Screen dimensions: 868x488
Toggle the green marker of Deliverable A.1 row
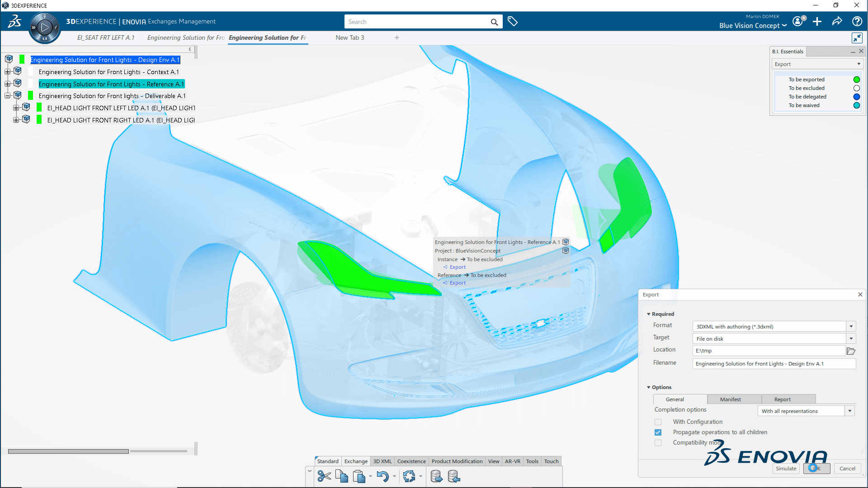click(x=30, y=95)
